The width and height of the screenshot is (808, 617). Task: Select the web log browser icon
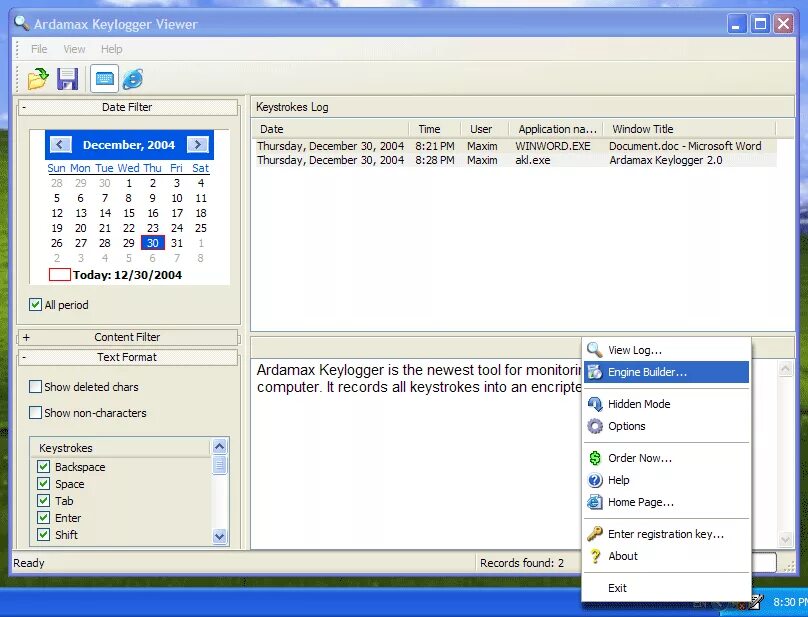pyautogui.click(x=133, y=79)
